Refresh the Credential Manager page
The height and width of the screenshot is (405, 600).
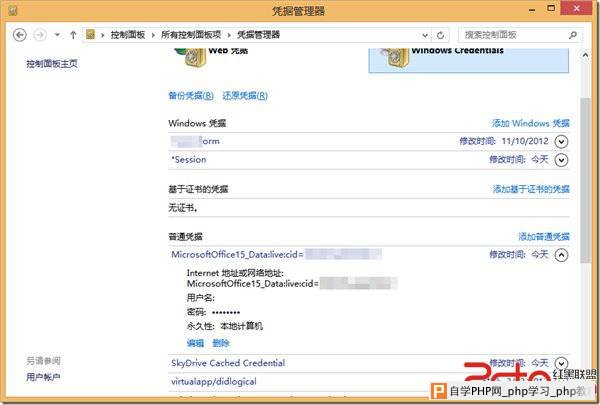point(440,35)
